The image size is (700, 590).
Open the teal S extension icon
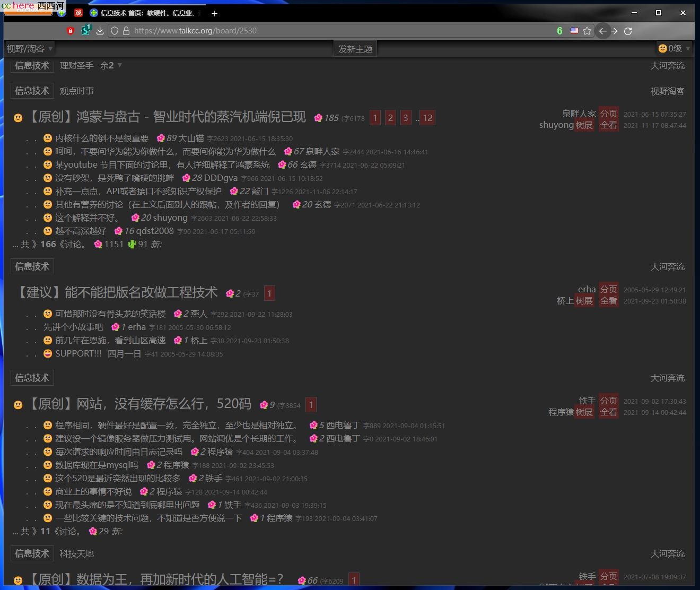pyautogui.click(x=85, y=30)
